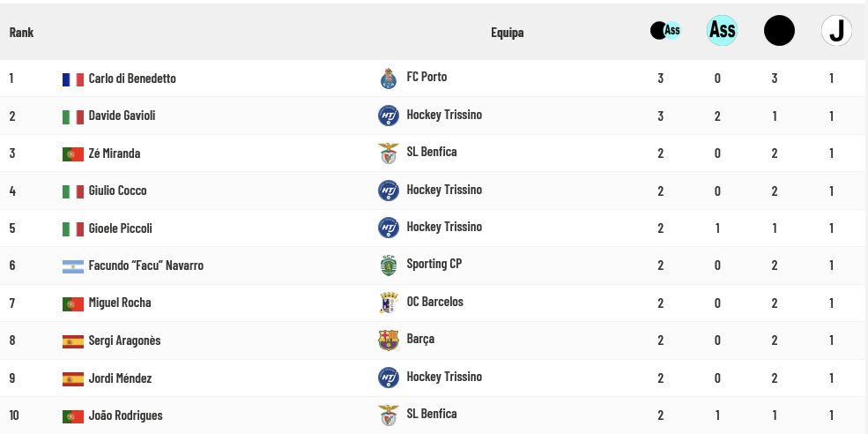
Task: Click SL Benfica crest in Zé Miranda row
Action: [x=389, y=153]
